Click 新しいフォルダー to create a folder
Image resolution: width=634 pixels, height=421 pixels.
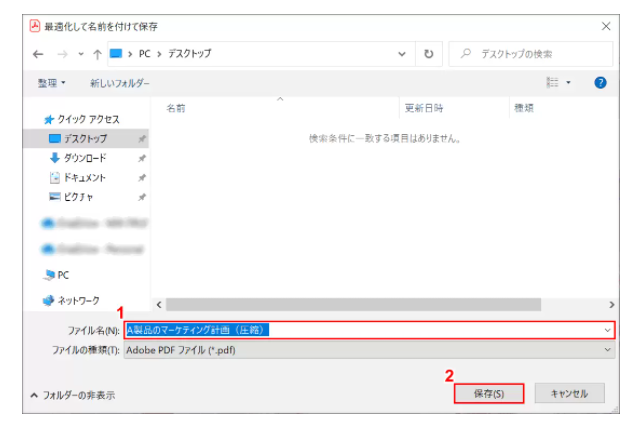[119, 83]
